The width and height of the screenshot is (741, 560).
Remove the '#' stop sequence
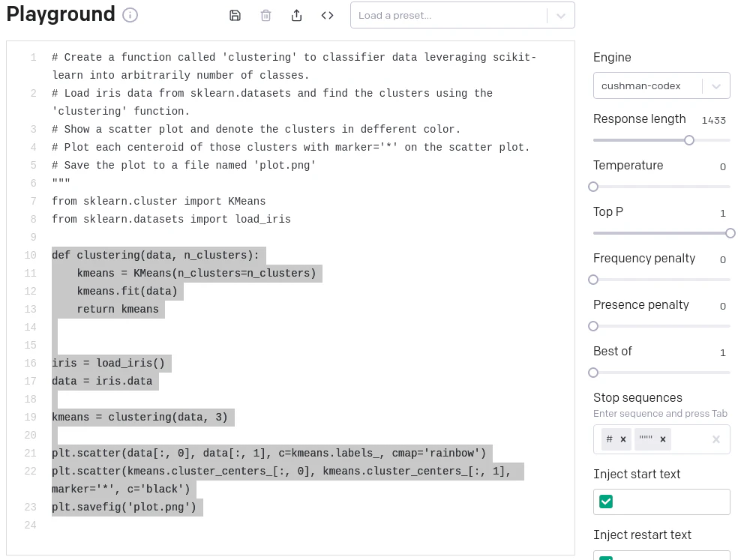[x=622, y=439]
